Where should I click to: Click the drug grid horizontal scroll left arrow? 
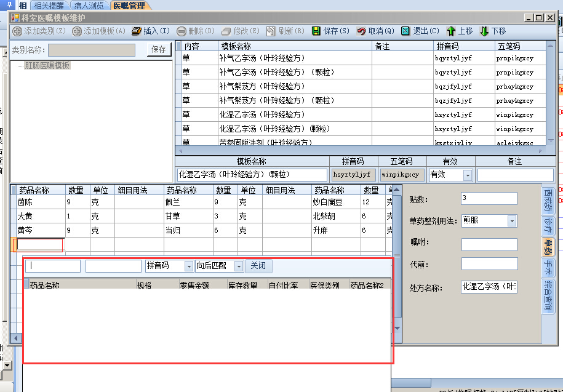15,338
